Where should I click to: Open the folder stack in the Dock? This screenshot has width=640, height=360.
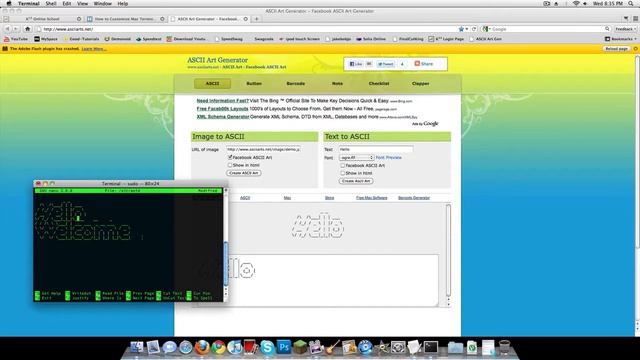(x=455, y=347)
